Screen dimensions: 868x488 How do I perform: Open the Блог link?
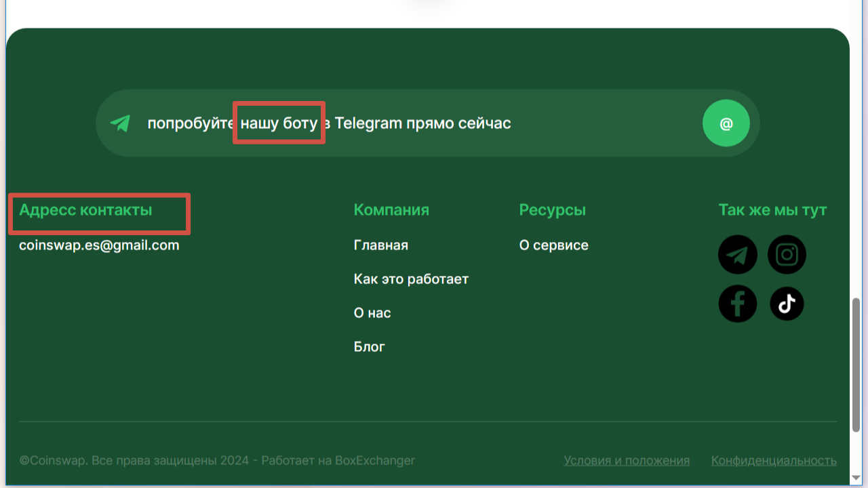pyautogui.click(x=369, y=347)
